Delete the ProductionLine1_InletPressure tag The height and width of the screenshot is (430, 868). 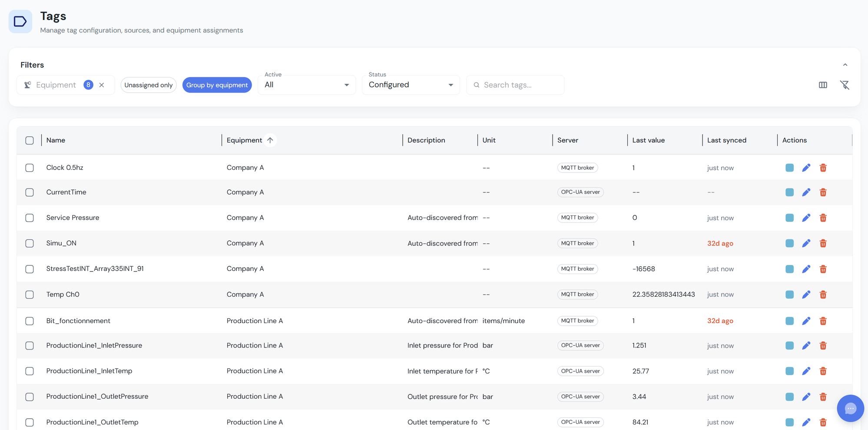pos(823,346)
